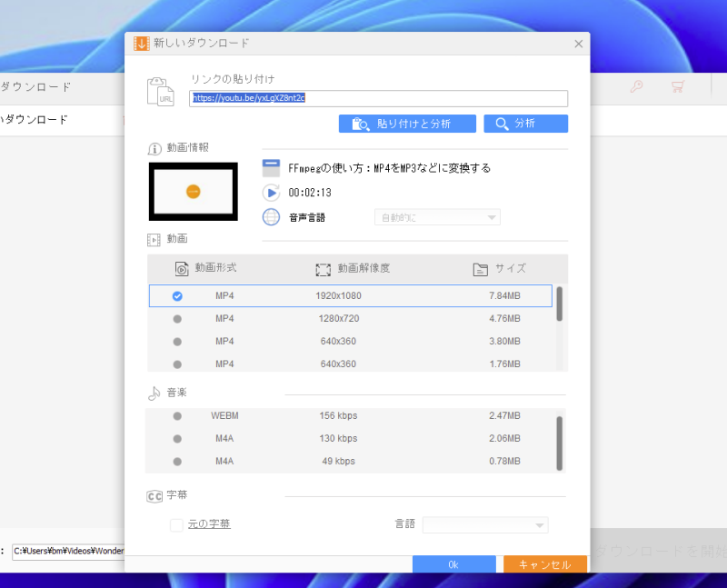The height and width of the screenshot is (588, 727).
Task: Click the CC subtitles icon
Action: (154, 496)
